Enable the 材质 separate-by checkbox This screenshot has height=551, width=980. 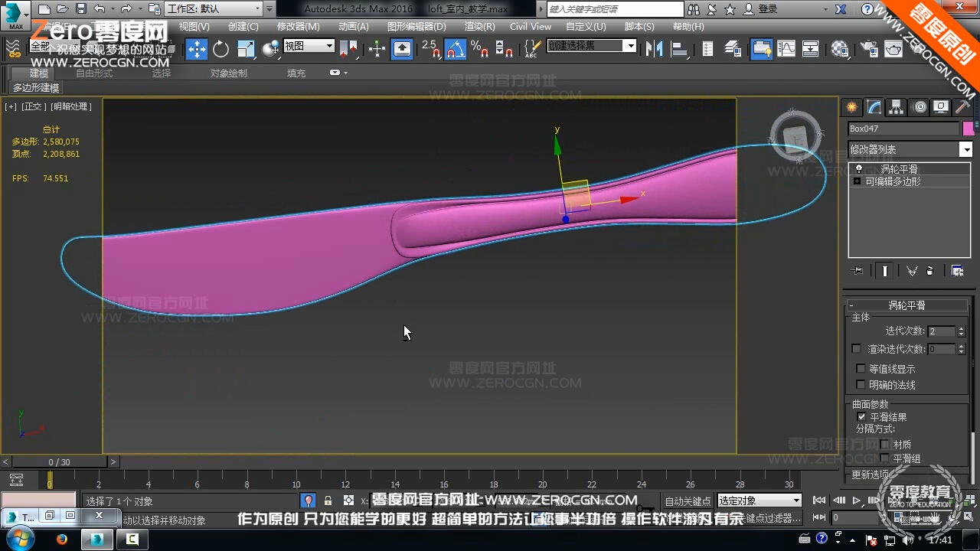tap(885, 445)
